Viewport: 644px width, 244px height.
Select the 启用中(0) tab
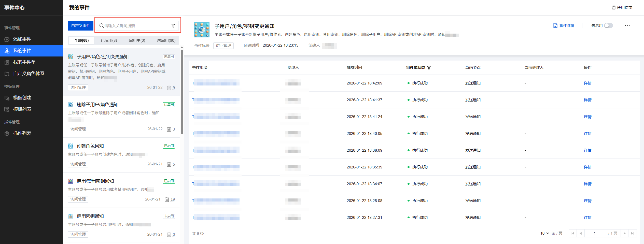click(x=137, y=40)
